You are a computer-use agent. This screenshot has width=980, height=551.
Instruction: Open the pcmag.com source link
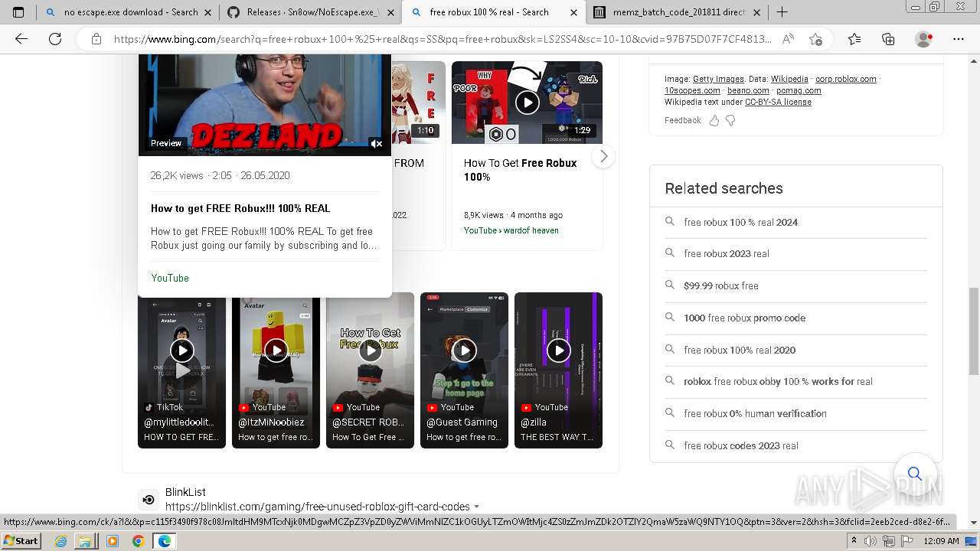click(799, 90)
